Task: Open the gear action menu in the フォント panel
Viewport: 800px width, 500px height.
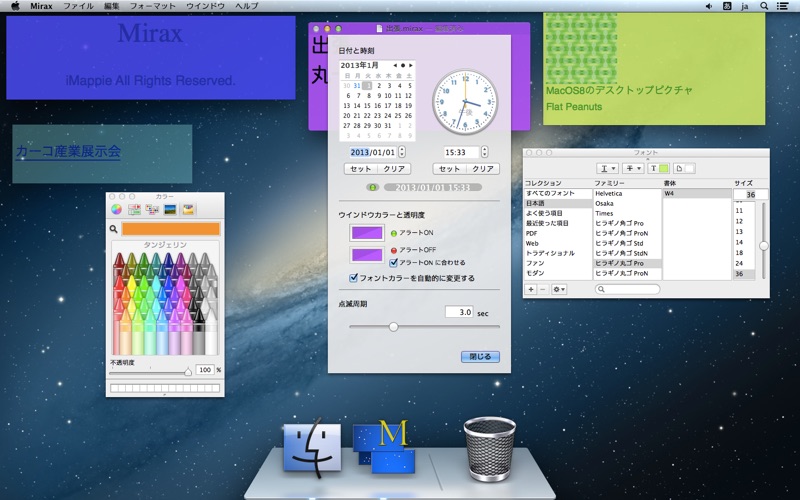Action: coord(559,289)
